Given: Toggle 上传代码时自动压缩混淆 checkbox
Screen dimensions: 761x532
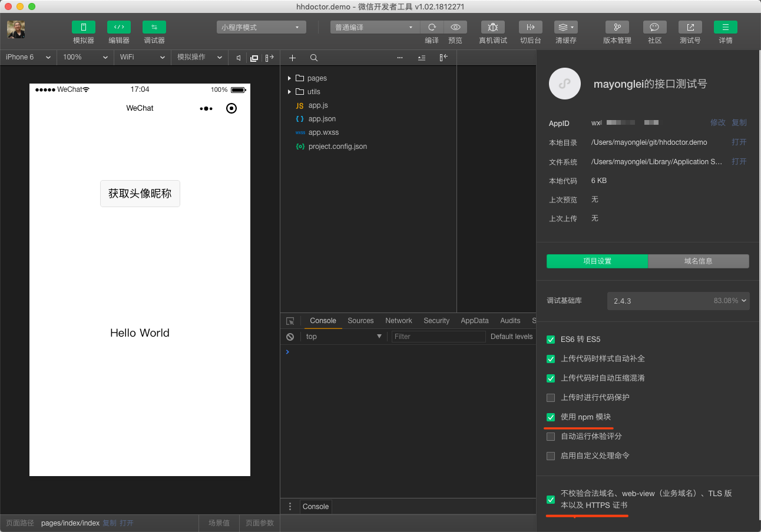Looking at the screenshot, I should 551,378.
